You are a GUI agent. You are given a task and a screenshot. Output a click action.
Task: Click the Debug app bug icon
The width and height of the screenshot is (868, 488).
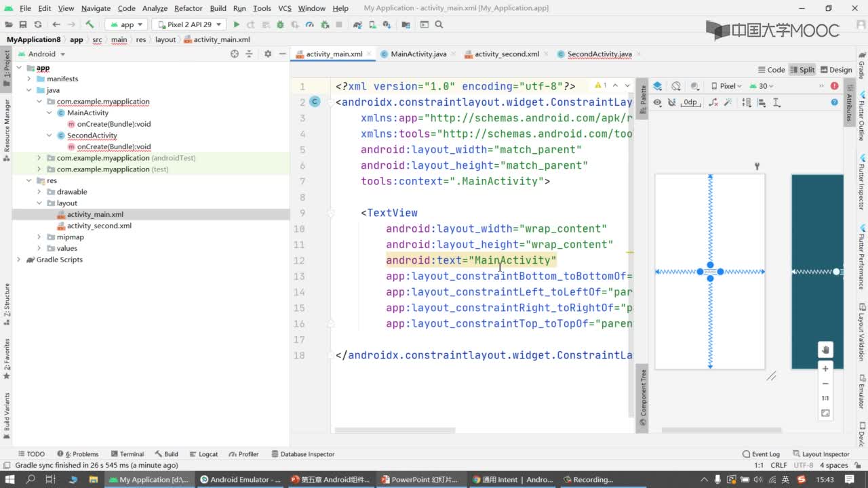pos(279,24)
